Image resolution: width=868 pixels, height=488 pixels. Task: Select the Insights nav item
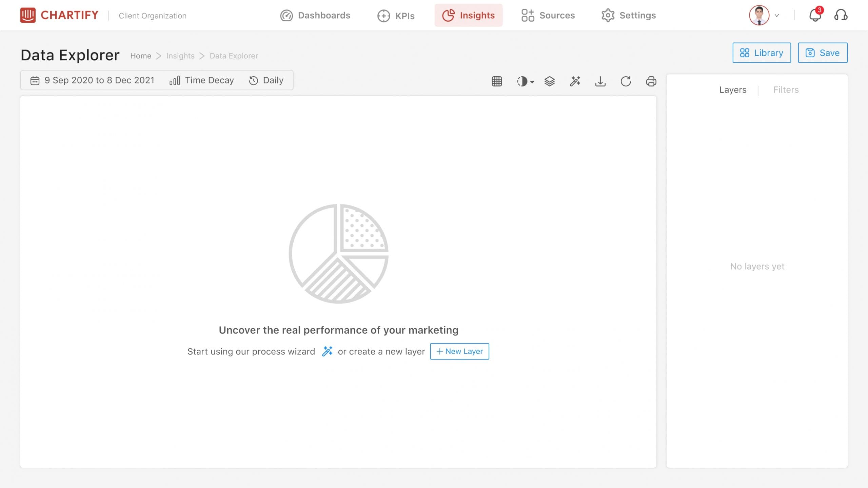pyautogui.click(x=468, y=15)
